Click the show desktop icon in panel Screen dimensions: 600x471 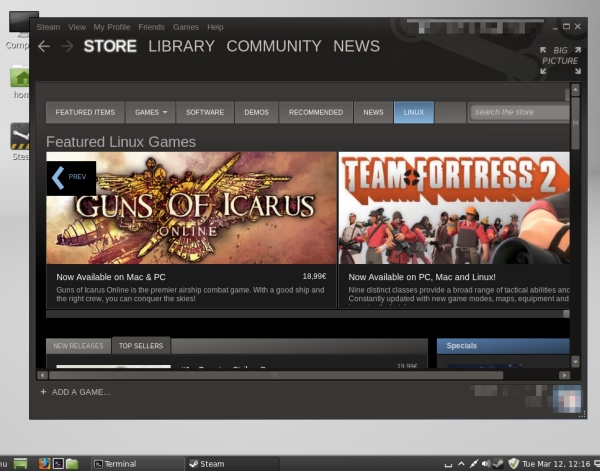pos(21,463)
